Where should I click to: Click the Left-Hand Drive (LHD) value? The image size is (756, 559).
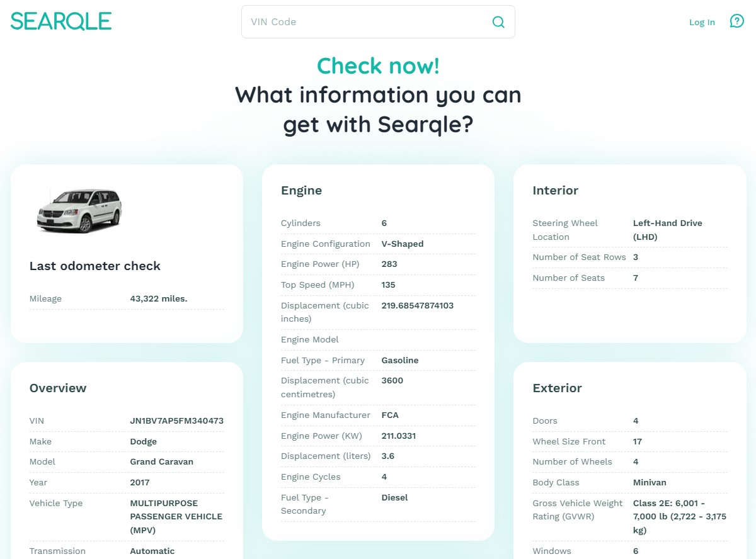(x=668, y=230)
